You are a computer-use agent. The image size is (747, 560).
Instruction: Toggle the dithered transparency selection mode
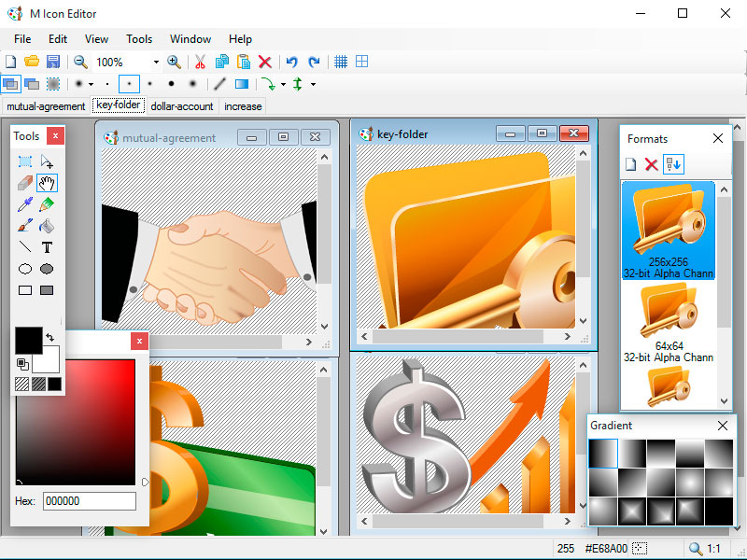coord(54,84)
